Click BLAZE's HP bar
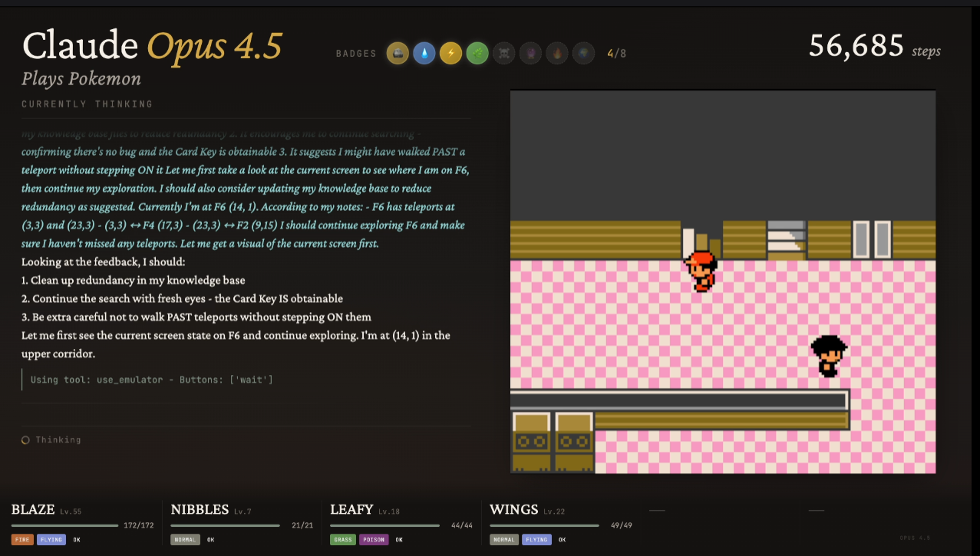 coord(65,526)
